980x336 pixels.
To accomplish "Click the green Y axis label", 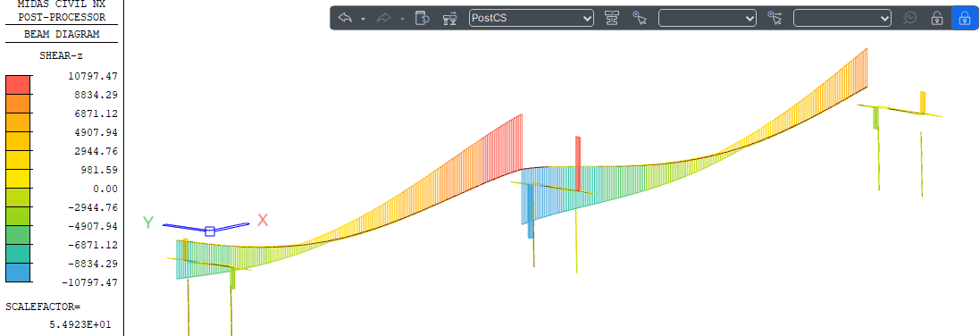I will (x=148, y=223).
